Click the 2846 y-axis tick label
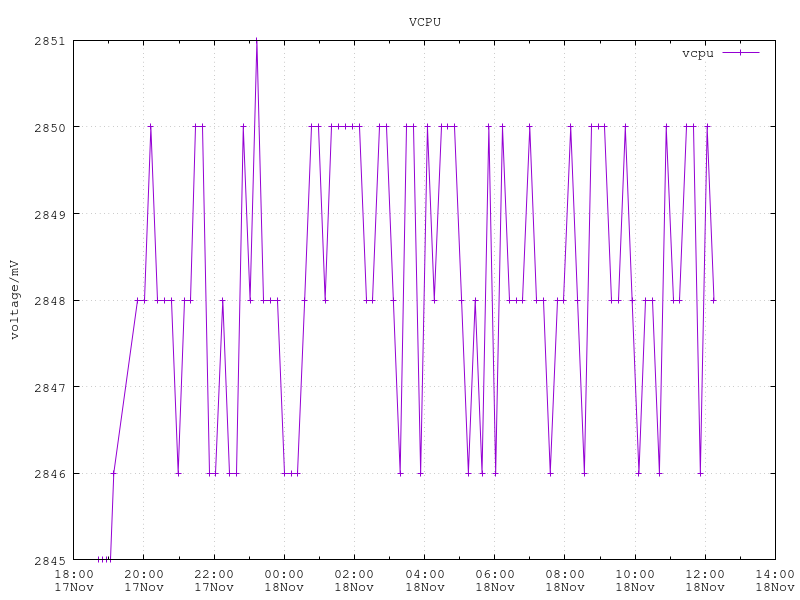The width and height of the screenshot is (800, 600). 49,473
